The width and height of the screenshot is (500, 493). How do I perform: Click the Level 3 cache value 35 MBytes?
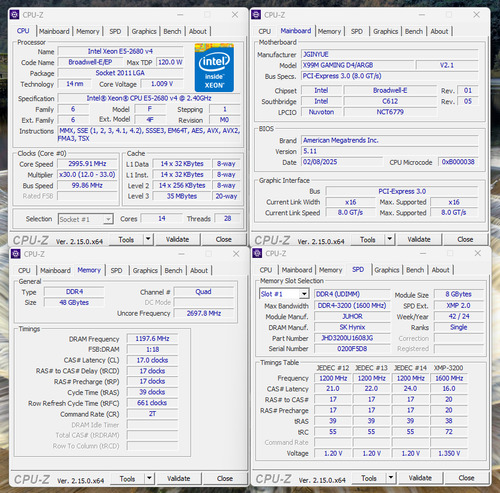click(x=182, y=196)
